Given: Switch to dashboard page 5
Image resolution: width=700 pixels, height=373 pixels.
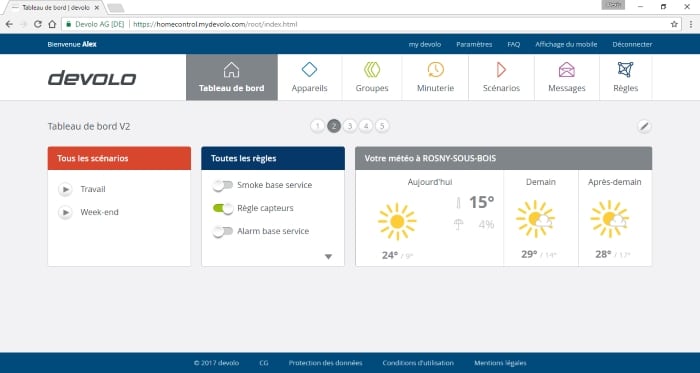Looking at the screenshot, I should [382, 126].
